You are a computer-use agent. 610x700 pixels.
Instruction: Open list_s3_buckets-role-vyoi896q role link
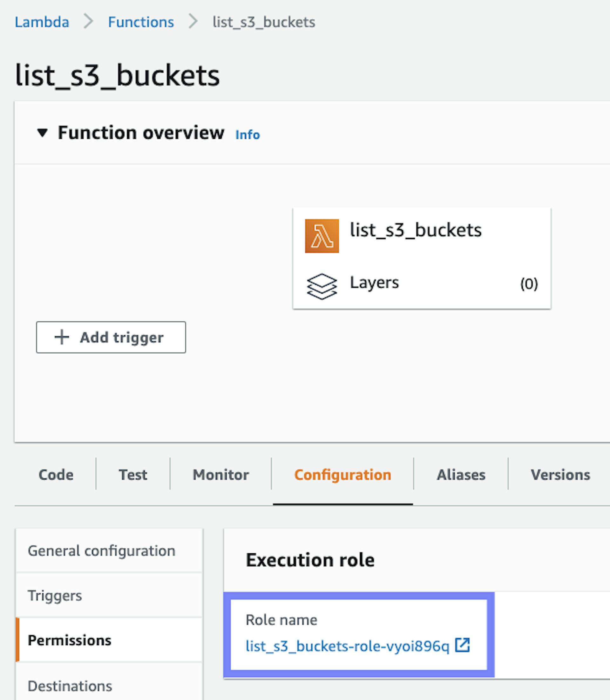point(348,646)
